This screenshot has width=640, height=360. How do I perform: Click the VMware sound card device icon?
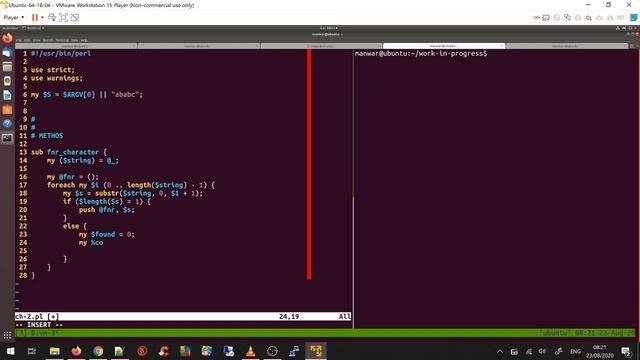pos(589,18)
